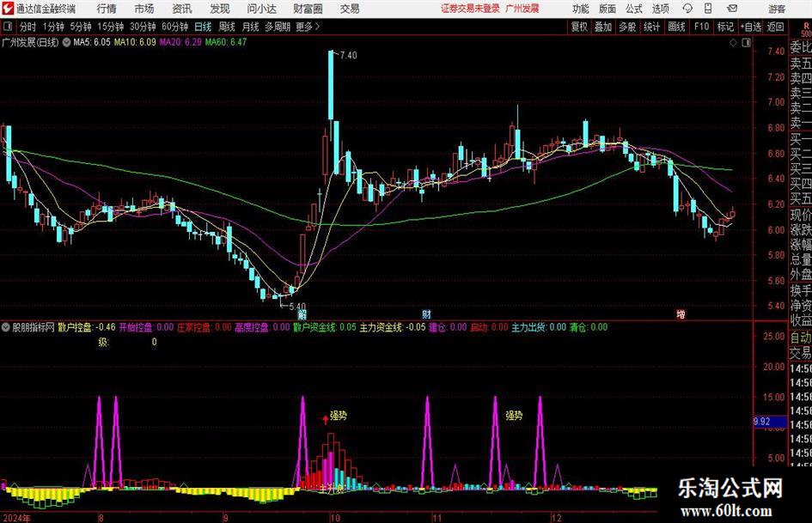Screen dimensions: 812x523
Task: Open the 市场 menu
Action: (143, 9)
